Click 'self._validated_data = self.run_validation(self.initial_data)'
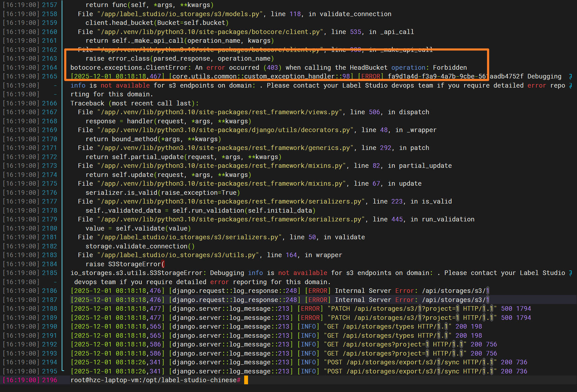The image size is (577, 392). click(201, 211)
